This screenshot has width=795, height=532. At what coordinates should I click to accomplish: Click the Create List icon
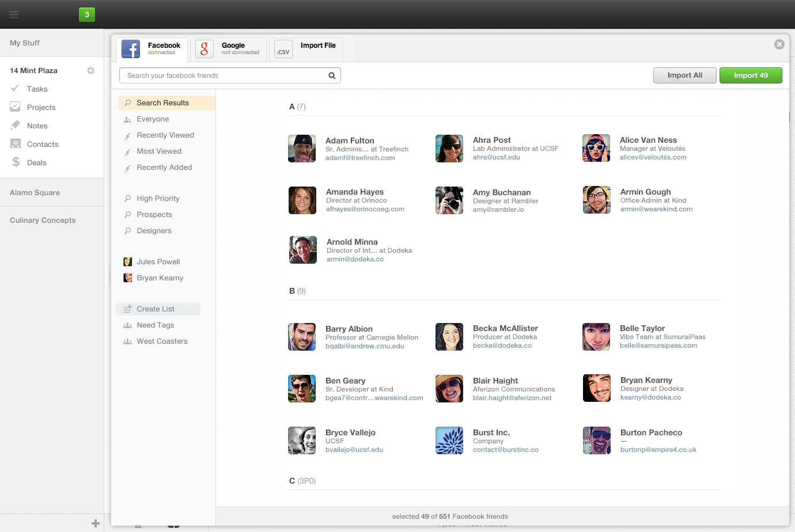click(128, 309)
